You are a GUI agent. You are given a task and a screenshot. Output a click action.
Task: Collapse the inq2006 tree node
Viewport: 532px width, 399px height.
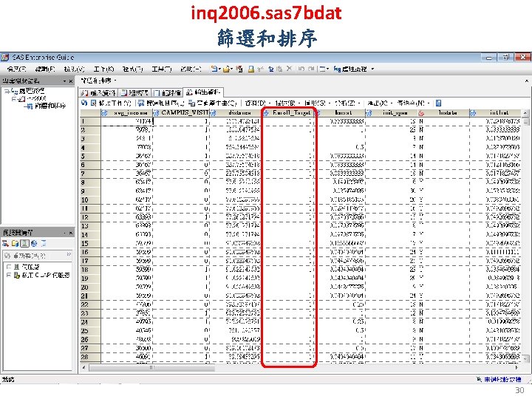(14, 99)
